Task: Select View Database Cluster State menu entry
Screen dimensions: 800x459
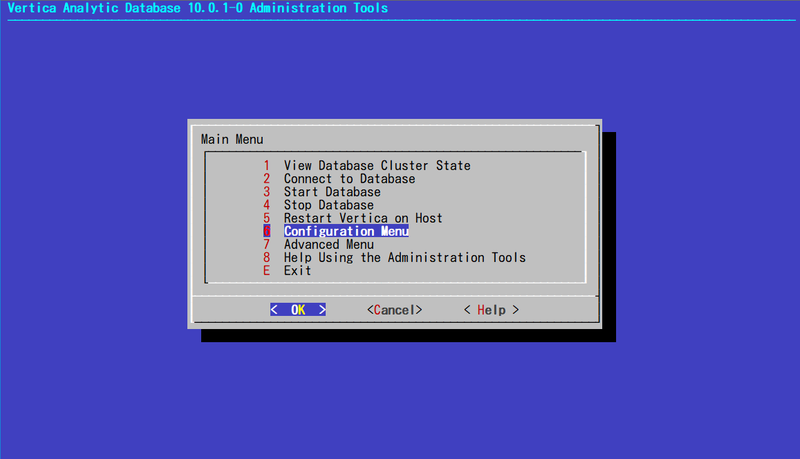Action: point(367,165)
